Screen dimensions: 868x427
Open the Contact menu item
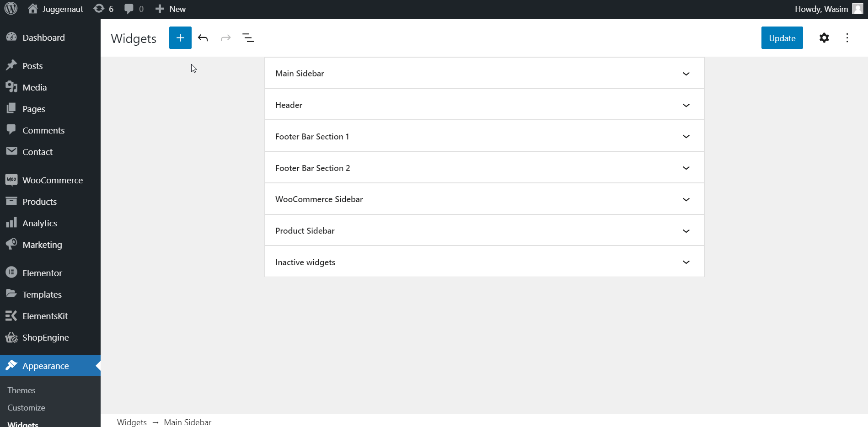(50, 152)
